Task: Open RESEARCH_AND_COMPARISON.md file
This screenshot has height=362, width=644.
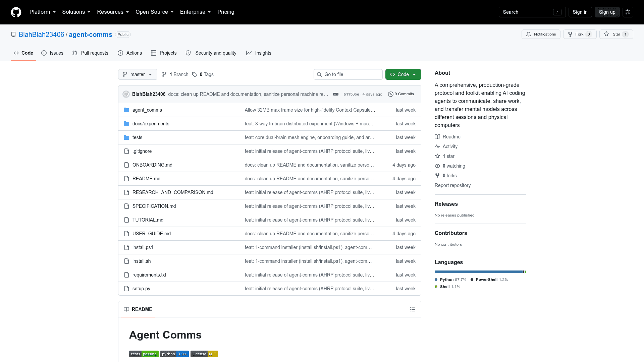Action: (x=173, y=192)
